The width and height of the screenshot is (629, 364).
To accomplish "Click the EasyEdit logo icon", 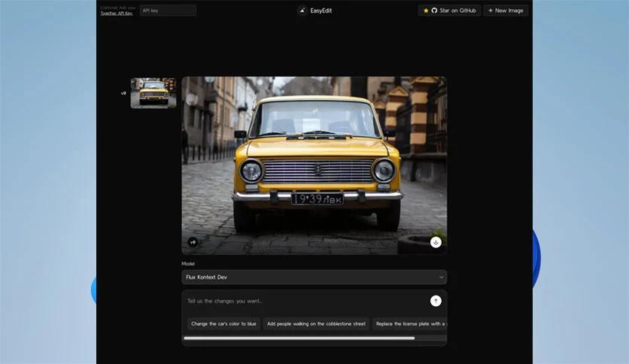I will (302, 11).
